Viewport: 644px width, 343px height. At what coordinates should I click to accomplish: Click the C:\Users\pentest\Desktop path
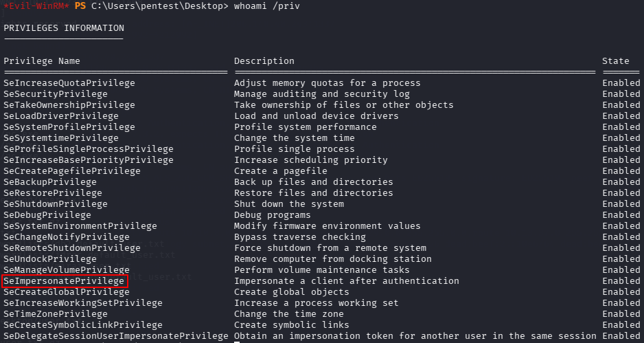click(x=160, y=6)
